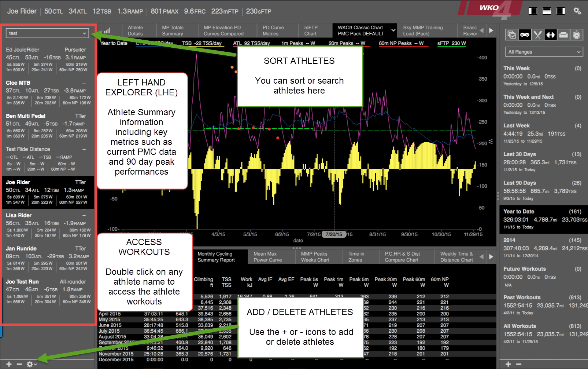Choose the Future Workouts range

coord(544,276)
